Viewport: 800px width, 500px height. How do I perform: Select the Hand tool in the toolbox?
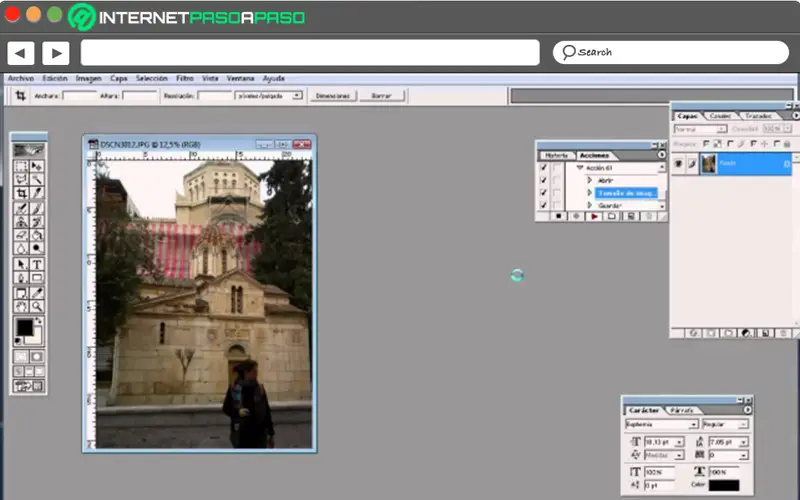pyautogui.click(x=21, y=307)
